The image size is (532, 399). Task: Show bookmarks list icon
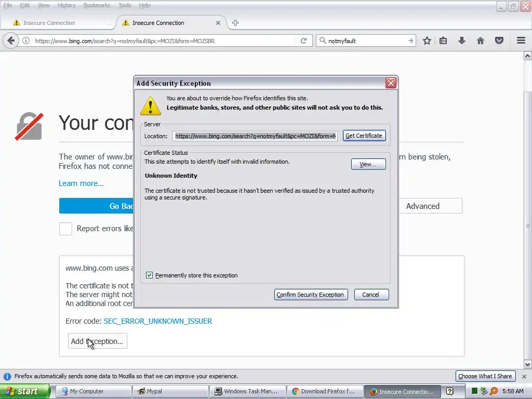coord(443,41)
